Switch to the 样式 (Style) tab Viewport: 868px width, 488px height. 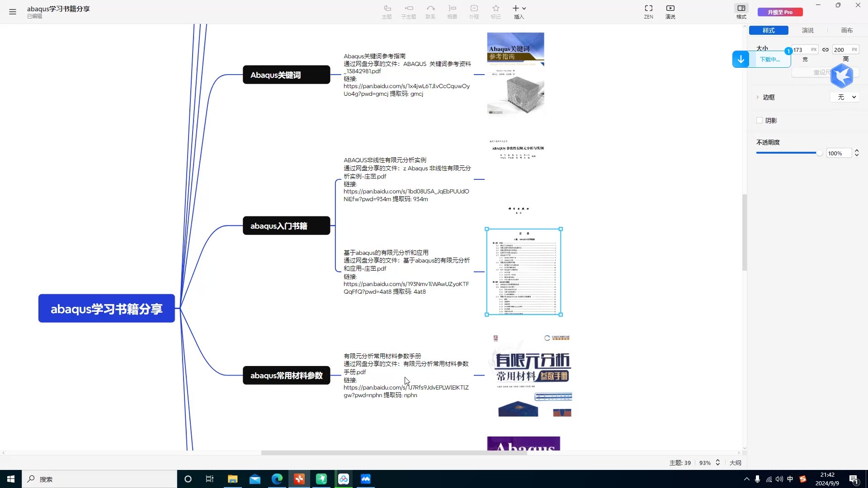[769, 30]
